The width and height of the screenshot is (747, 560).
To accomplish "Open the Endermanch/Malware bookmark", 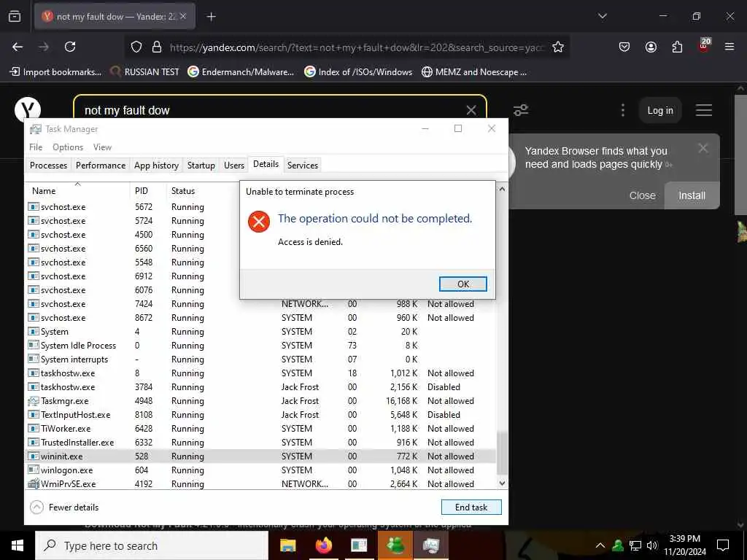I will point(241,72).
